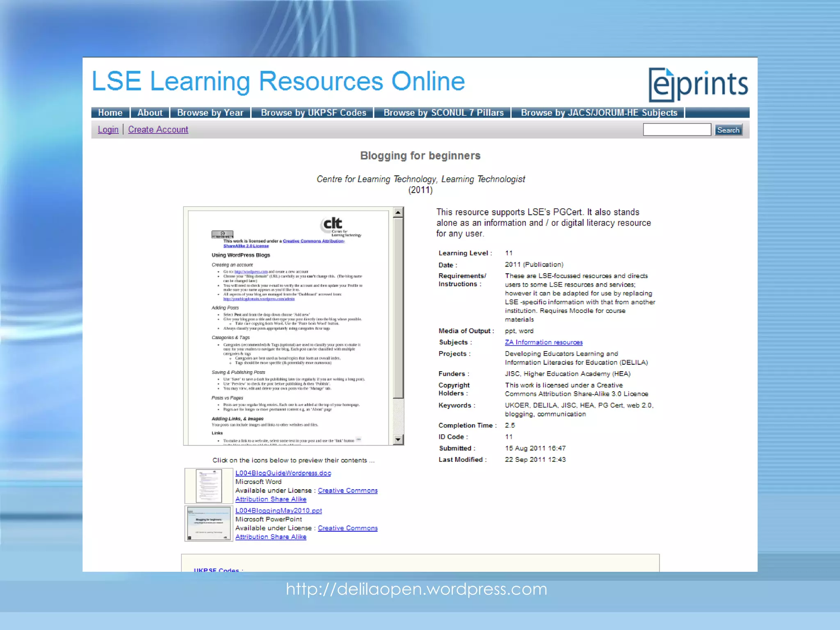
Task: Open the Home menu item
Action: pos(110,113)
